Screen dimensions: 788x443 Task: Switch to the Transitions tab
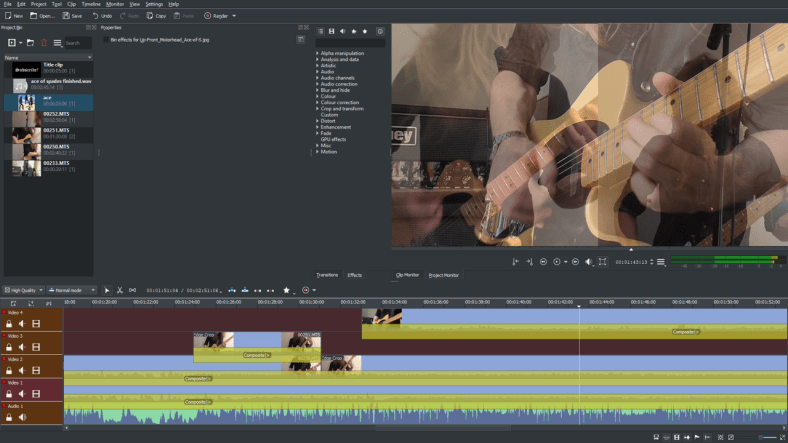(x=327, y=275)
